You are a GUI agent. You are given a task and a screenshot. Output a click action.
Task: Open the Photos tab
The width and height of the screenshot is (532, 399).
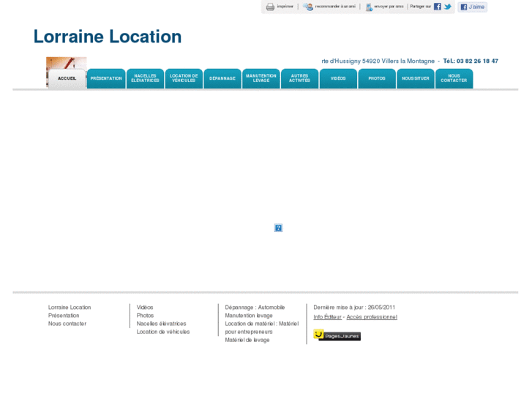(x=377, y=79)
